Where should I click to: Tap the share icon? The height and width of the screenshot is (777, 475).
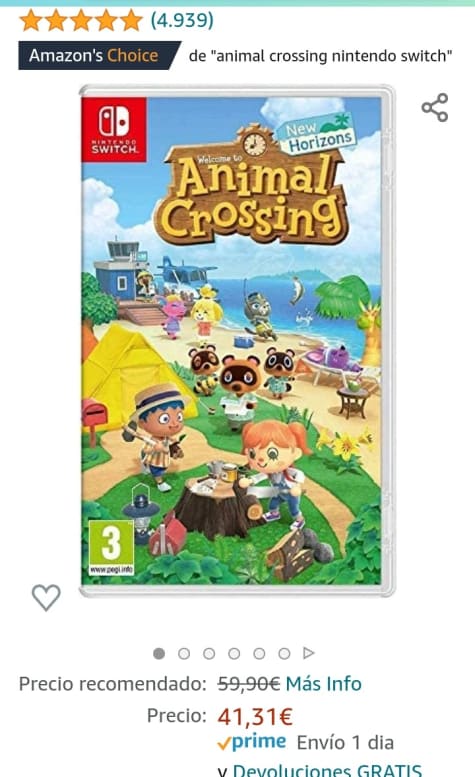pos(435,108)
